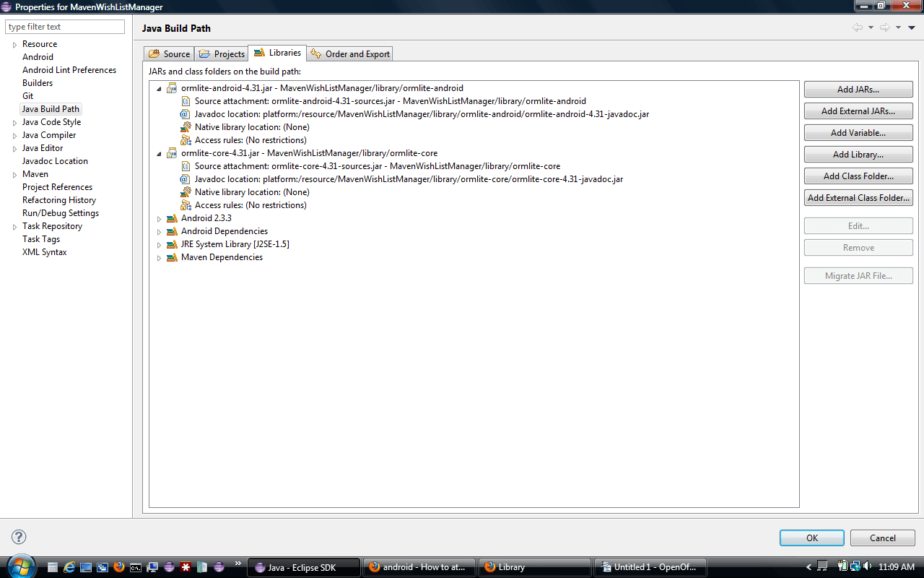
Task: Select Android Lint Preferences in sidebar
Action: 69,70
